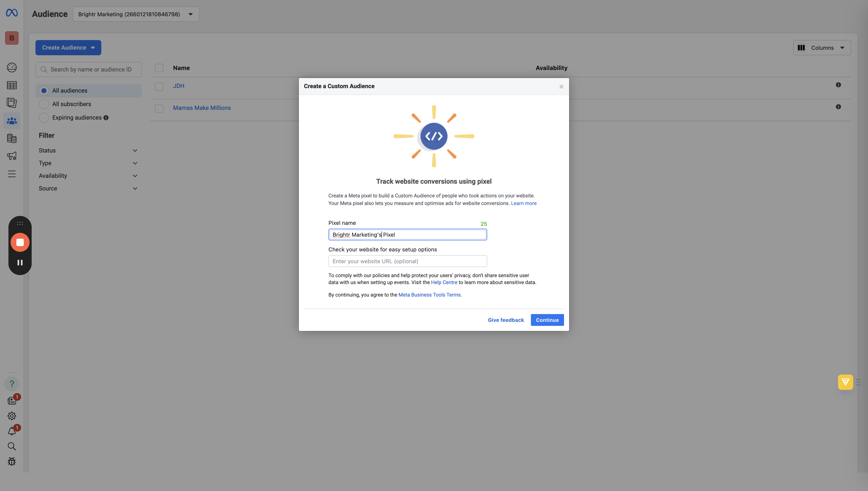Select the Audiences people icon in sidebar

[x=12, y=121]
